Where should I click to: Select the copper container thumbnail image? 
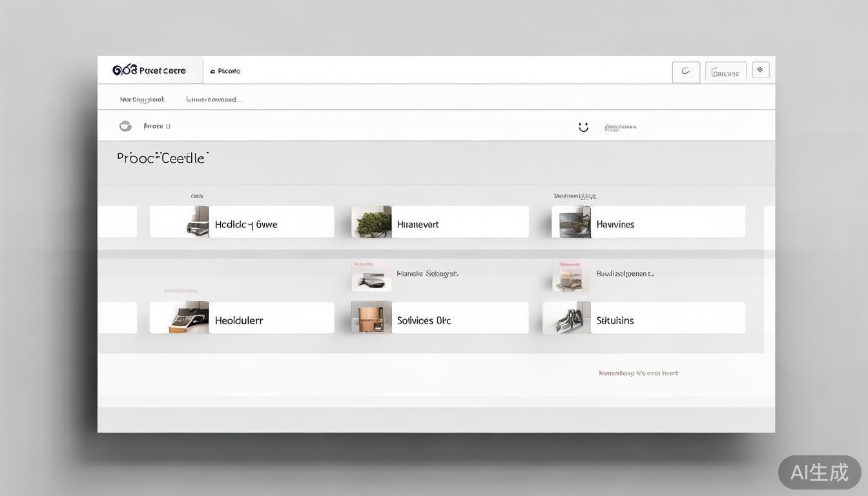click(x=371, y=318)
